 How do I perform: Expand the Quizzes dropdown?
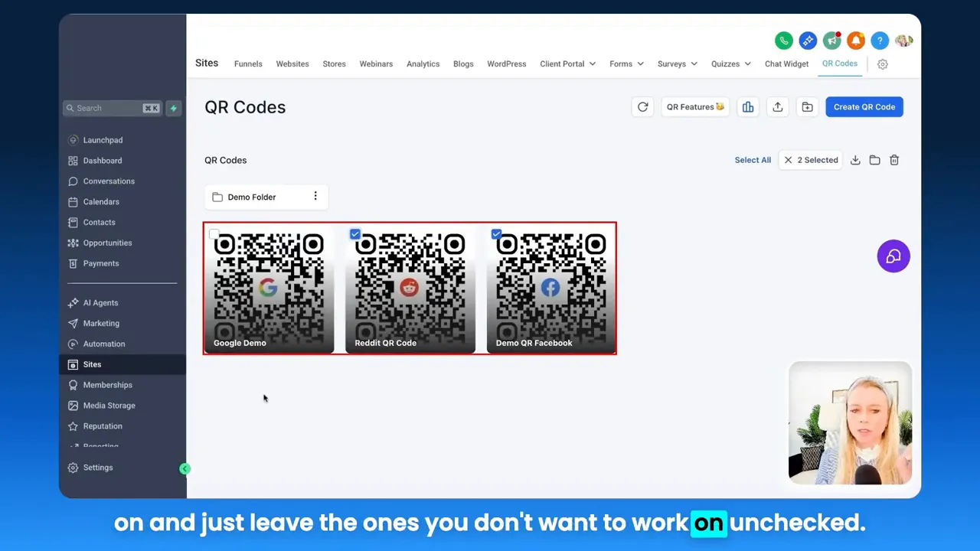(x=730, y=64)
